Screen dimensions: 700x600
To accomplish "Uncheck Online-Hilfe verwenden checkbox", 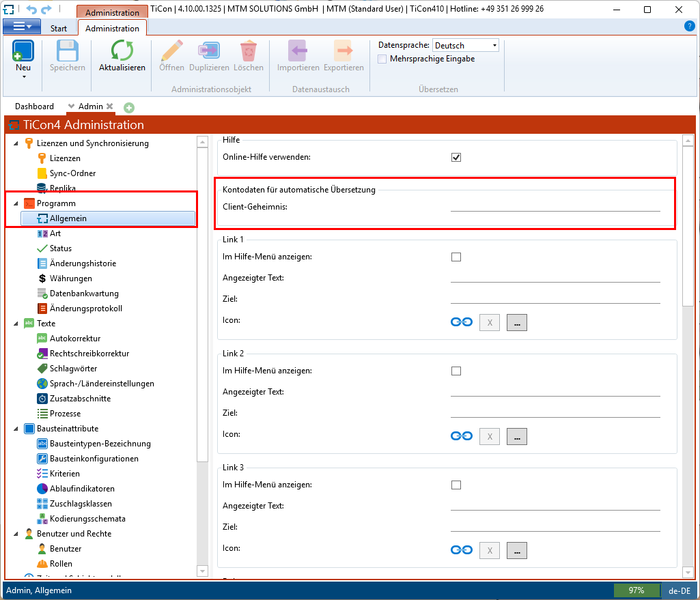I will [x=456, y=157].
